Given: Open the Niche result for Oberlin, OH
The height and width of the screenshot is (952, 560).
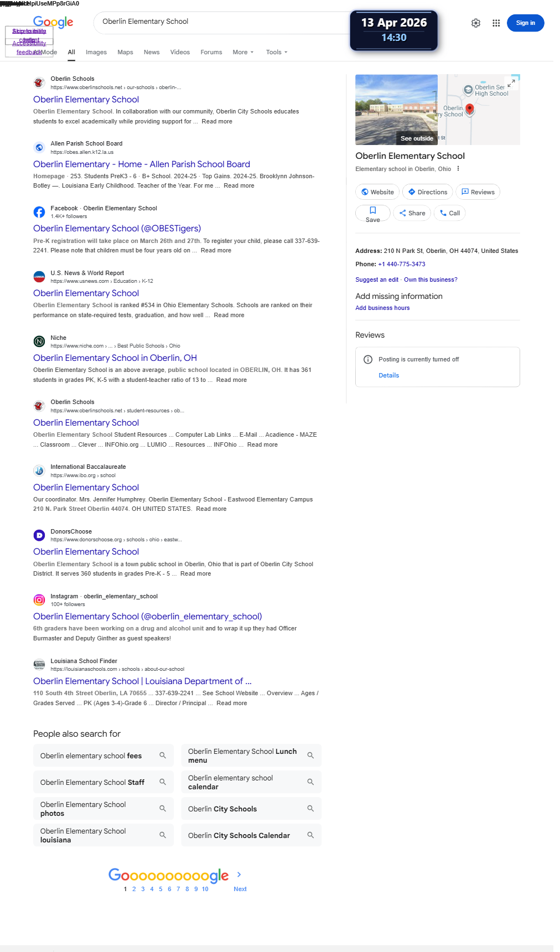Looking at the screenshot, I should tap(115, 358).
